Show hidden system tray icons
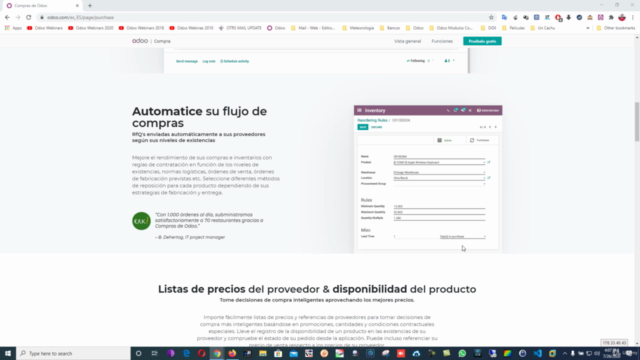 pyautogui.click(x=565, y=353)
